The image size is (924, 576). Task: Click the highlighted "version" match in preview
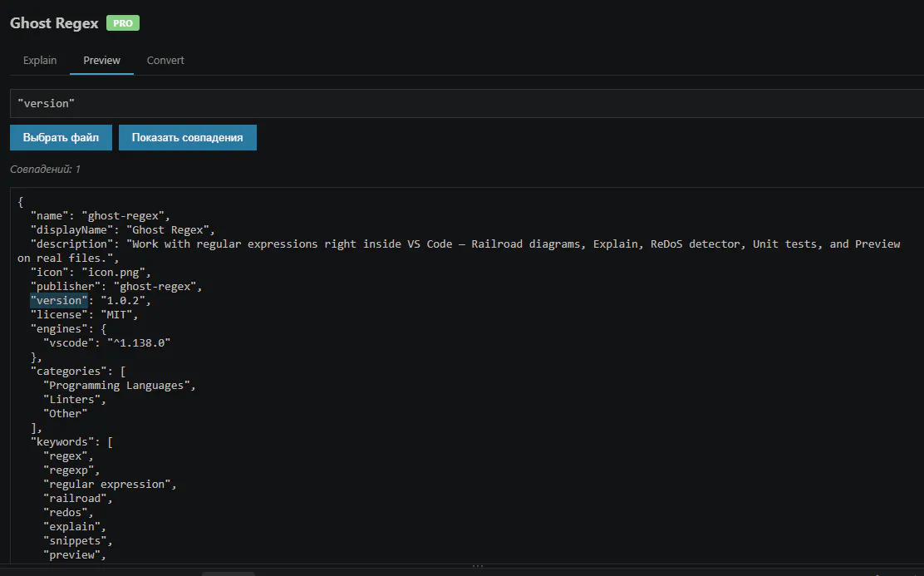pos(59,301)
